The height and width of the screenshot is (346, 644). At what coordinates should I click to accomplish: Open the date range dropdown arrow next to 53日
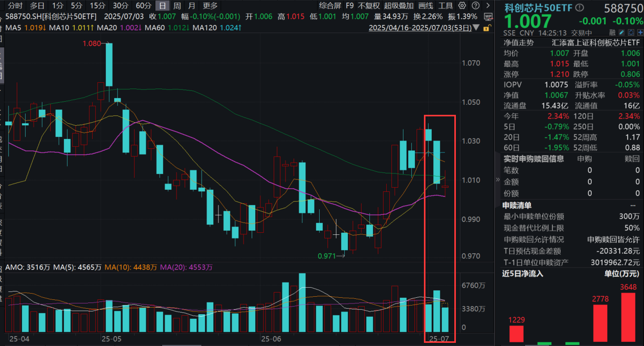click(476, 28)
